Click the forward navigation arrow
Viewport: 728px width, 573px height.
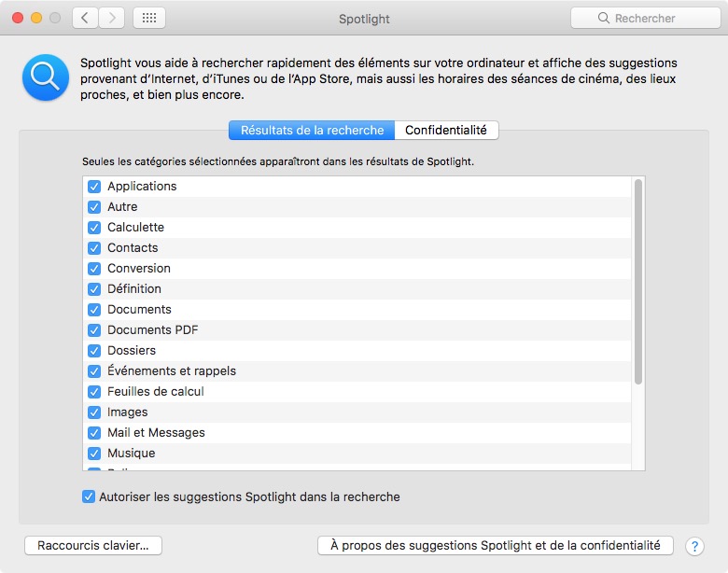(112, 19)
